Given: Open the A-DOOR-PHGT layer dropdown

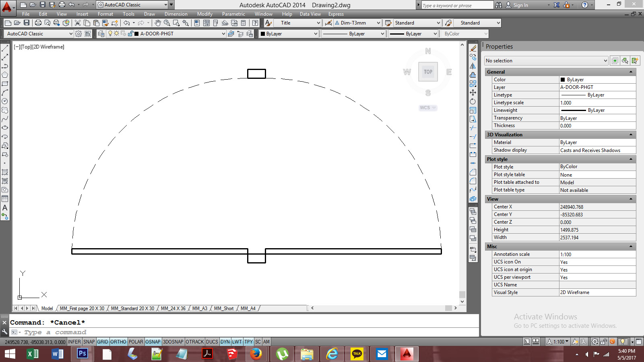Looking at the screenshot, I should pyautogui.click(x=223, y=34).
